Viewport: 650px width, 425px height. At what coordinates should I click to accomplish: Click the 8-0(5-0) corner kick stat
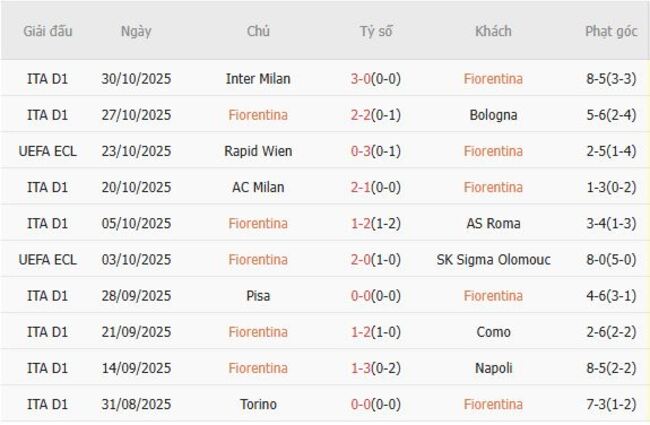pyautogui.click(x=611, y=260)
